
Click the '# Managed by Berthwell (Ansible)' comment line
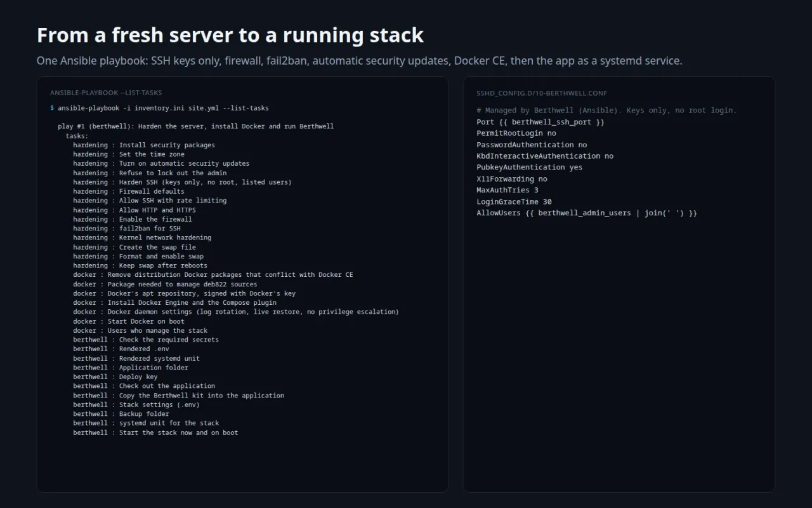(x=606, y=110)
